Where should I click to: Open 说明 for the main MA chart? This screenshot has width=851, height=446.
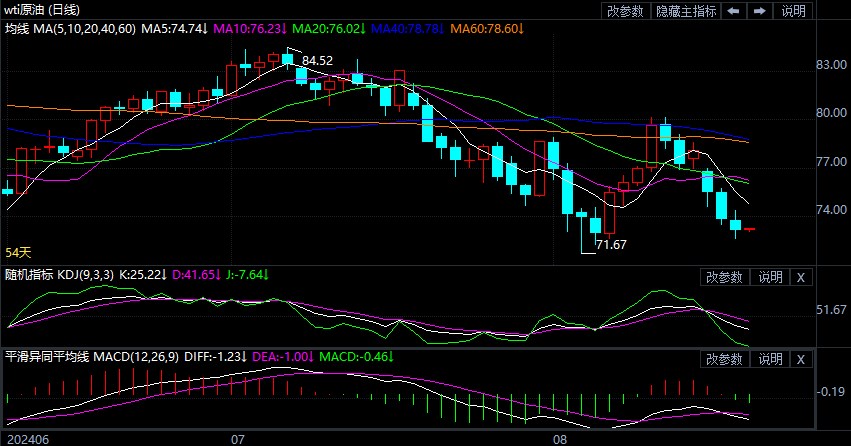pyautogui.click(x=793, y=12)
